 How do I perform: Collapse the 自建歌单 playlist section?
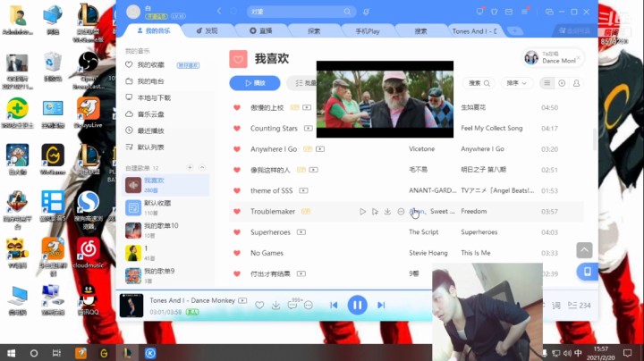[202, 167]
